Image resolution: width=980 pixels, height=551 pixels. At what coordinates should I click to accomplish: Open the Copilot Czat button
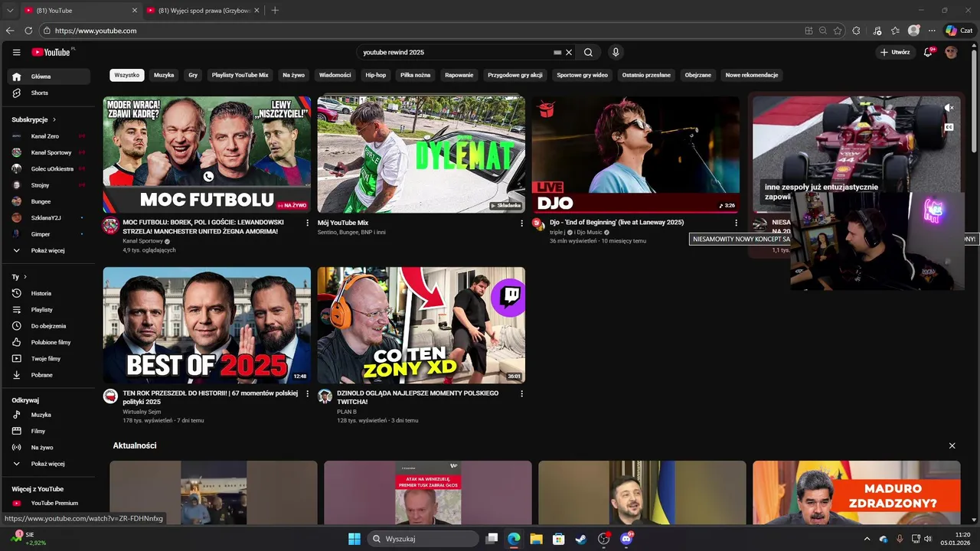pyautogui.click(x=959, y=31)
